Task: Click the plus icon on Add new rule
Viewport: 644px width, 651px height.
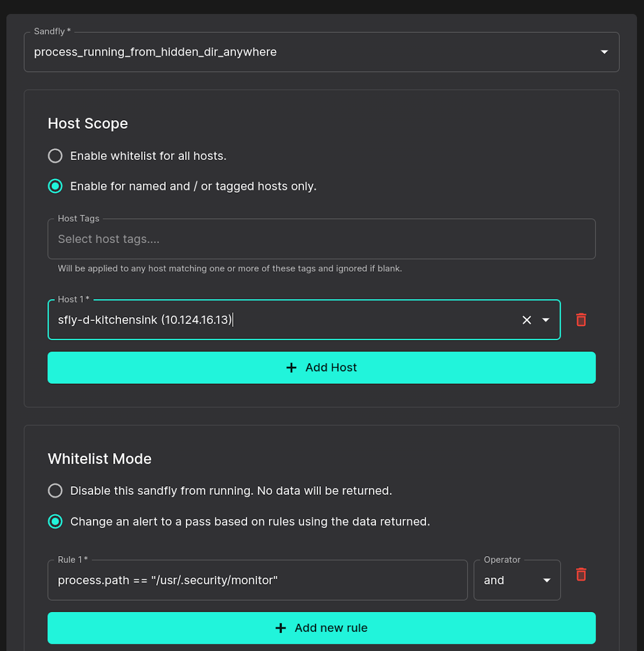Action: (281, 627)
